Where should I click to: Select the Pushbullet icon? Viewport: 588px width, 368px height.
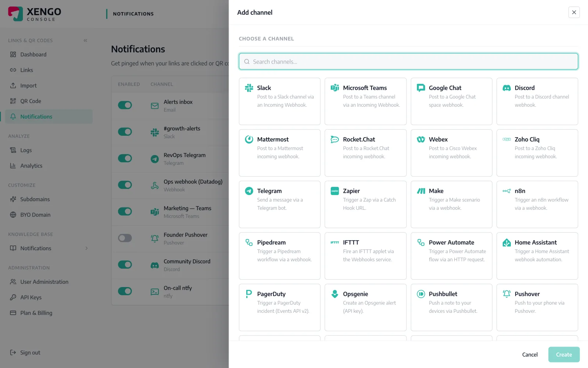click(x=421, y=294)
